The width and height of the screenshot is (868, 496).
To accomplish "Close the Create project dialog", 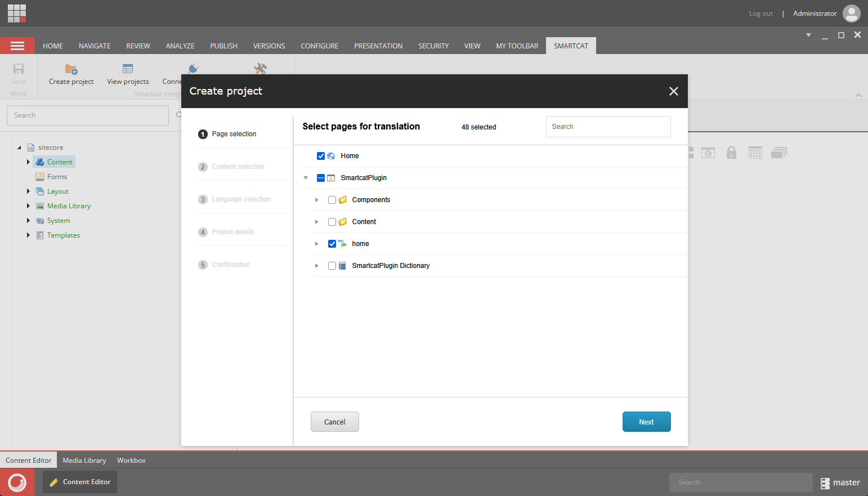I will point(673,91).
